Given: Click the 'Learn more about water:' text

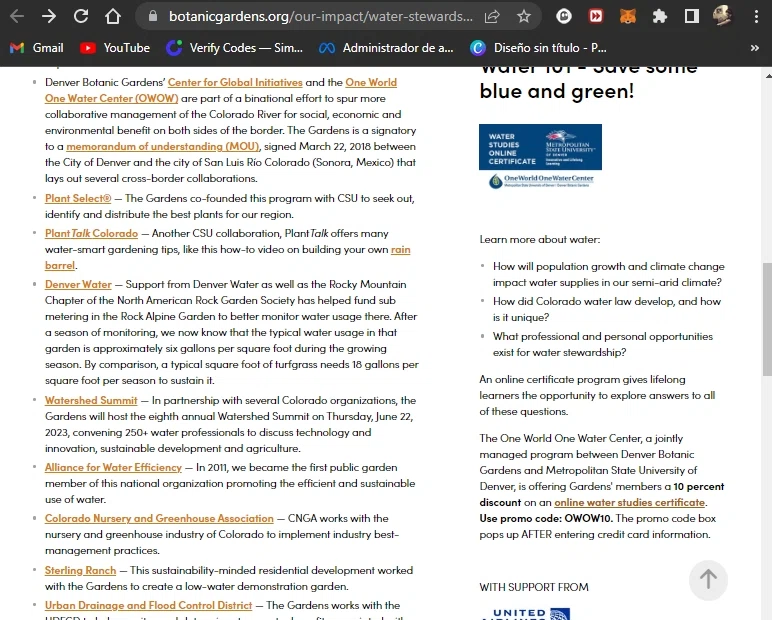Looking at the screenshot, I should 540,239.
